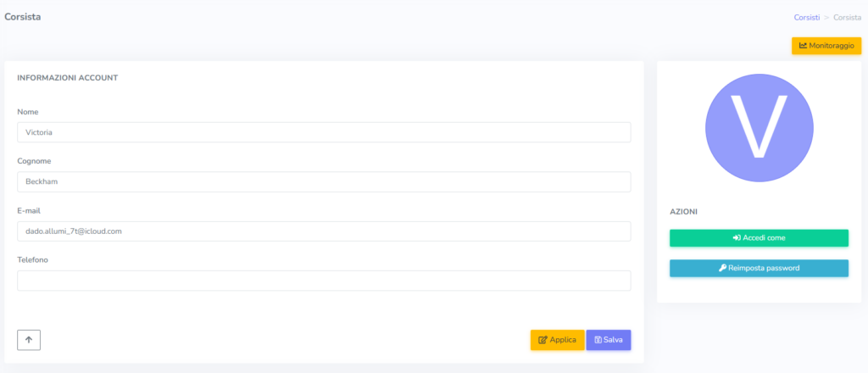Screen dimensions: 868x373
Task: Click the Corsista breadcrumb current item
Action: [847, 17]
